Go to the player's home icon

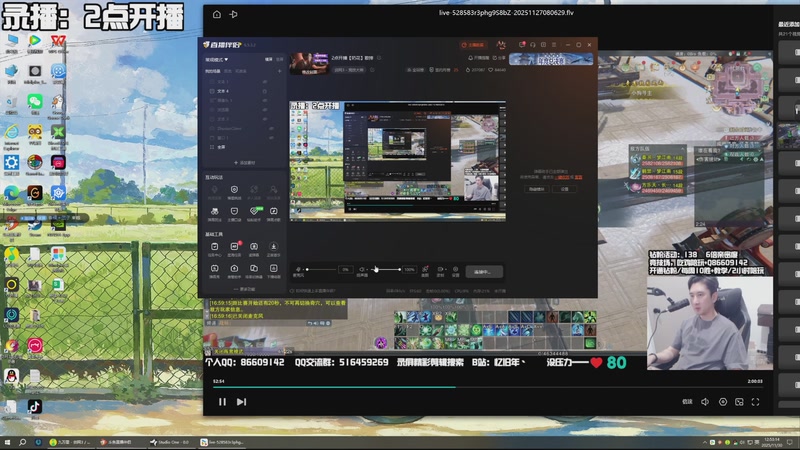(x=217, y=14)
